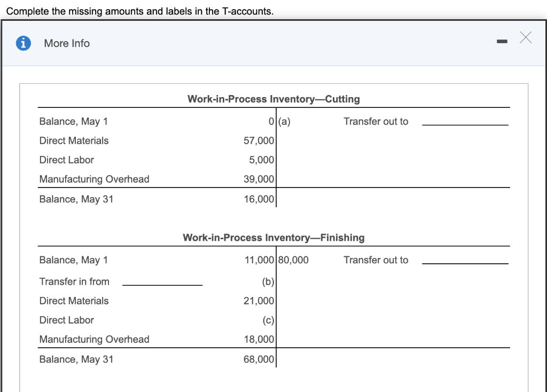The image size is (547, 392).
Task: Click the blank after Transfer out to in Cutting
Action: pyautogui.click(x=465, y=124)
